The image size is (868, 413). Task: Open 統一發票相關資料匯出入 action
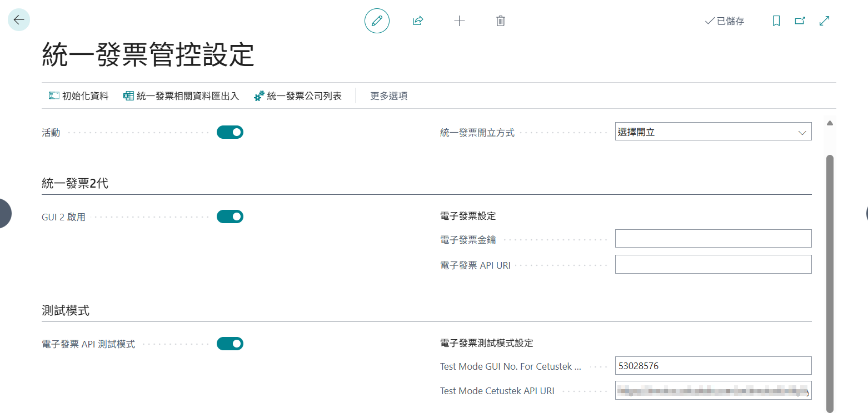pos(181,96)
